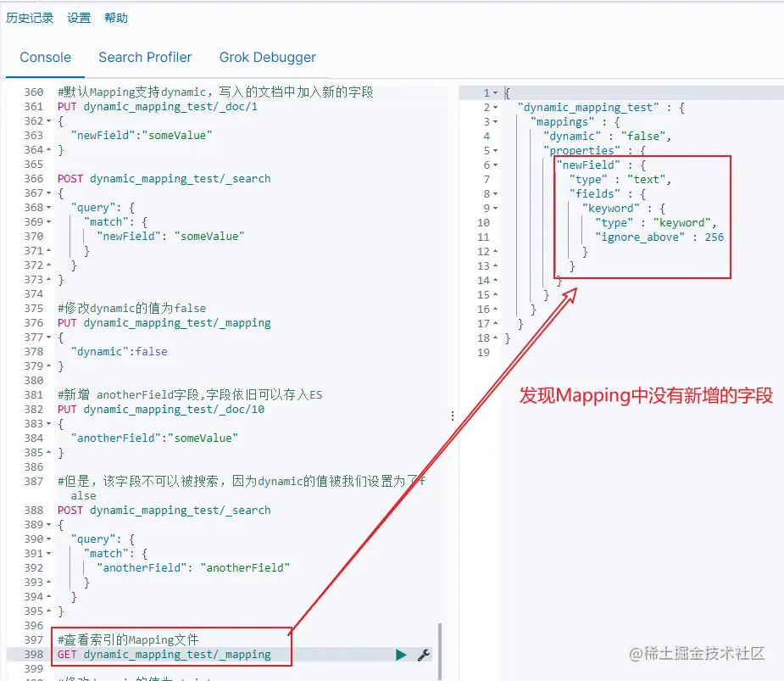784x681 pixels.
Task: Open the 帮助 help menu
Action: [116, 18]
